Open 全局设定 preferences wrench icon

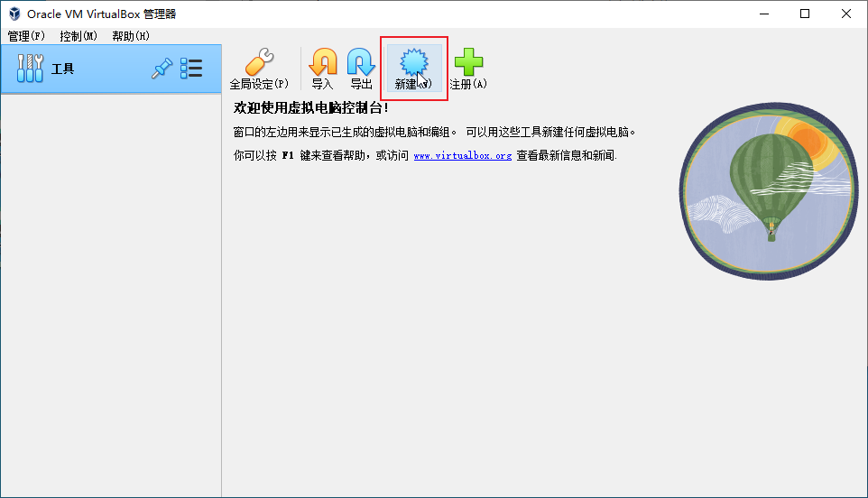point(259,63)
